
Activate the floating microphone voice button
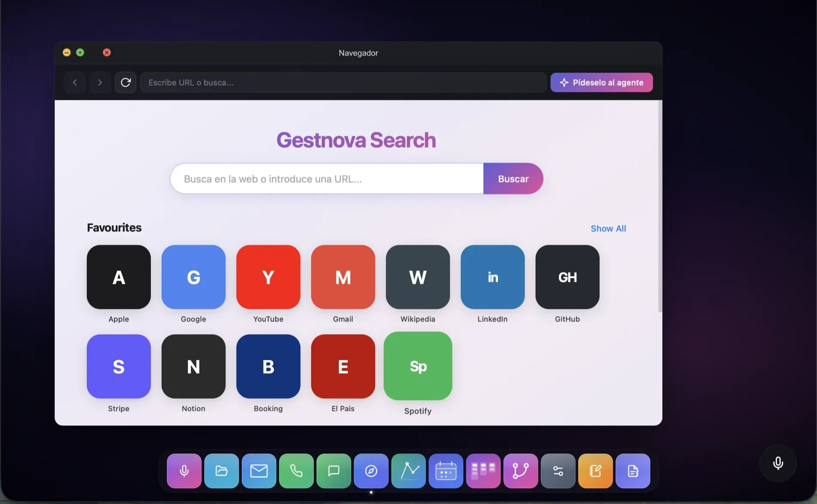point(778,463)
